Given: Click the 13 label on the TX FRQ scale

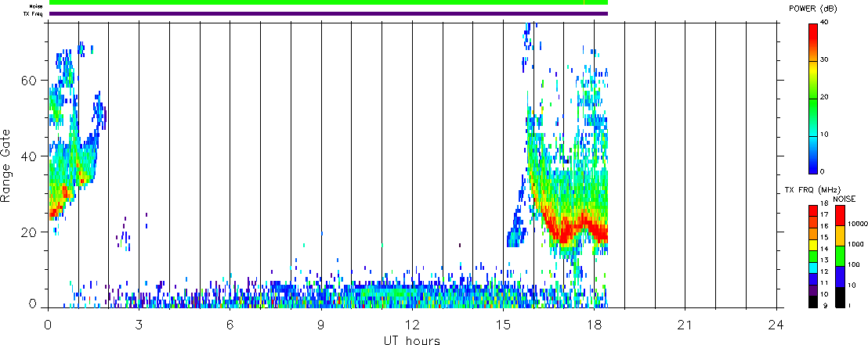Looking at the screenshot, I should (x=824, y=260).
